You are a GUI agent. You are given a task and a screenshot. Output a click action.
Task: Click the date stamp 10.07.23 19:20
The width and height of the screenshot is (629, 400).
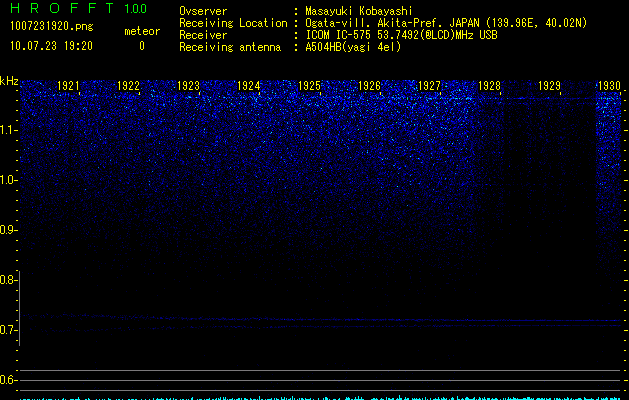[51, 46]
